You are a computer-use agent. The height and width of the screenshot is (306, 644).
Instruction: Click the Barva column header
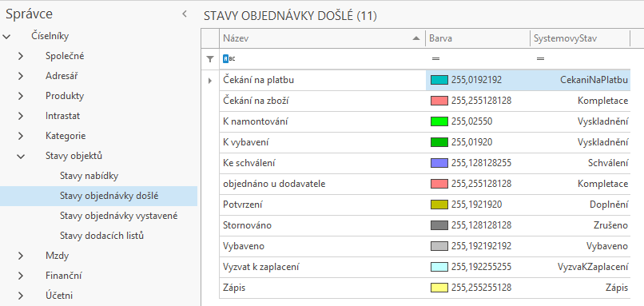pyautogui.click(x=478, y=38)
